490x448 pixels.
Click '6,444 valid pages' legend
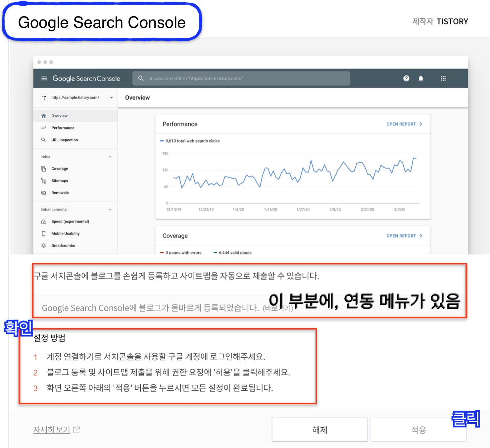233,252
